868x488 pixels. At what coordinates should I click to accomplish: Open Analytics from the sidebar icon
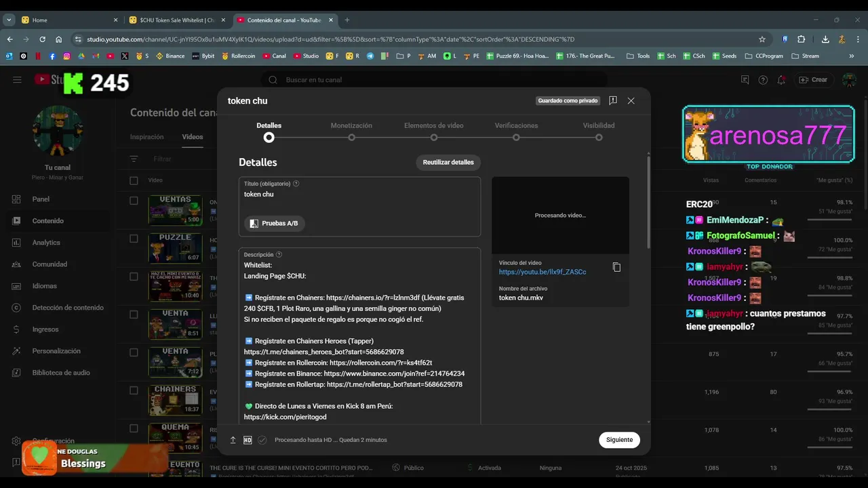tap(16, 243)
